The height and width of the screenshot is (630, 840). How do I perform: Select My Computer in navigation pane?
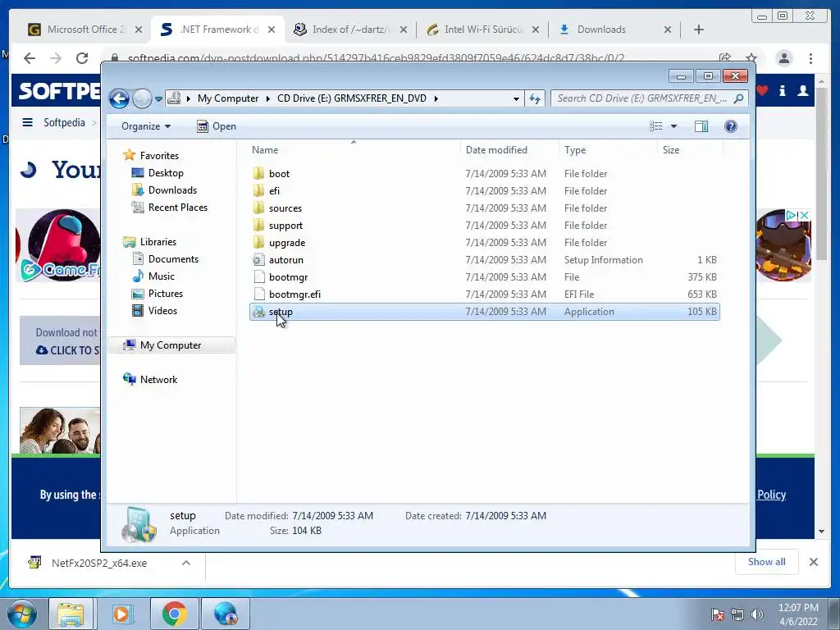click(x=171, y=345)
